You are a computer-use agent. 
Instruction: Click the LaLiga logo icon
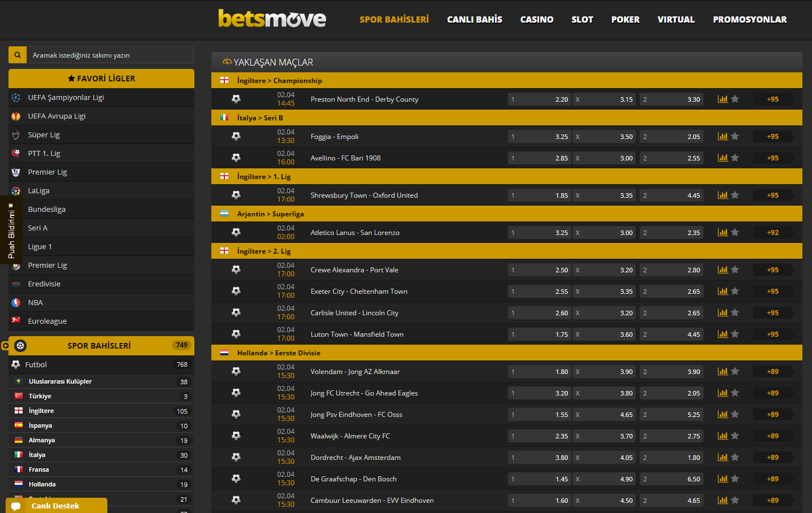(16, 191)
